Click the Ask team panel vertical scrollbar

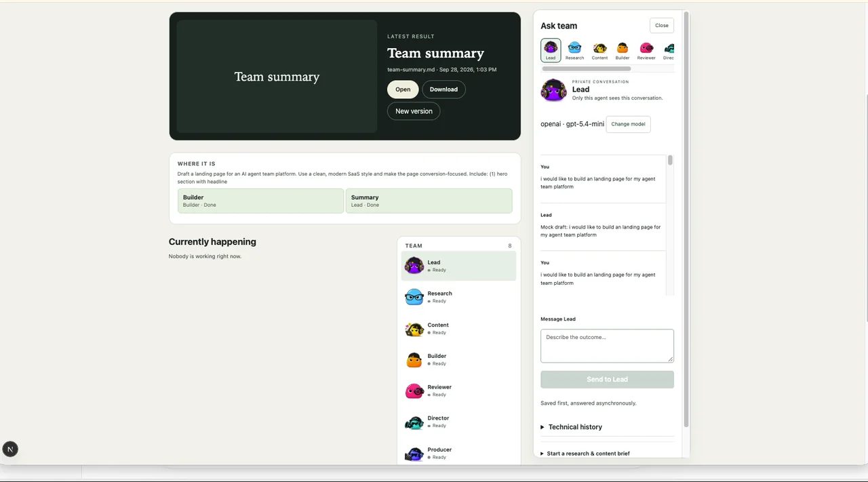(686, 219)
